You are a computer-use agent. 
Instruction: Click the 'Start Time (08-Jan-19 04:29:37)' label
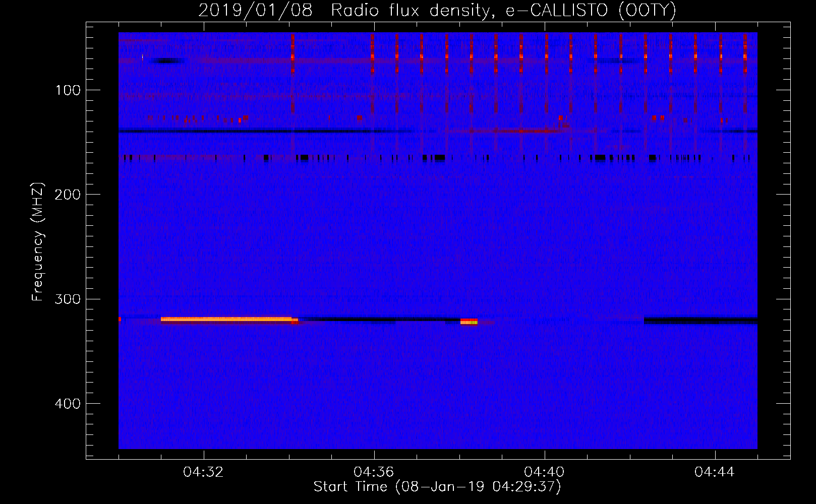tap(437, 487)
